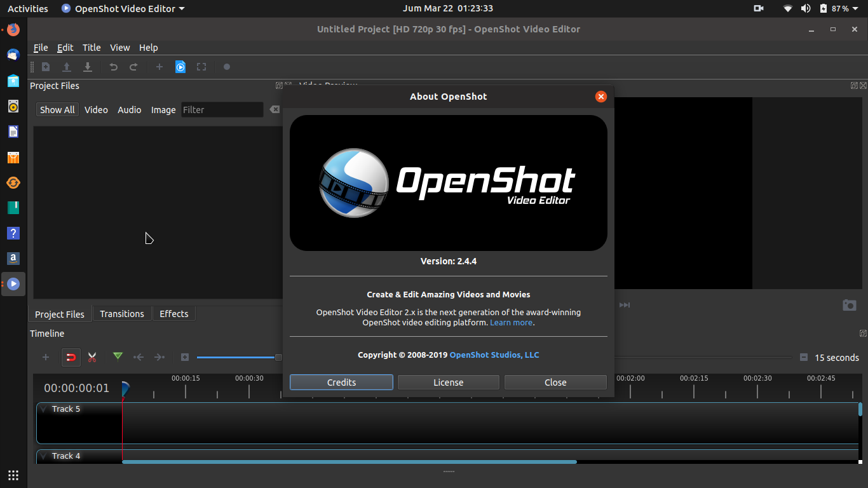Filter project files by Video
Screen dimensions: 868x488
click(96, 110)
